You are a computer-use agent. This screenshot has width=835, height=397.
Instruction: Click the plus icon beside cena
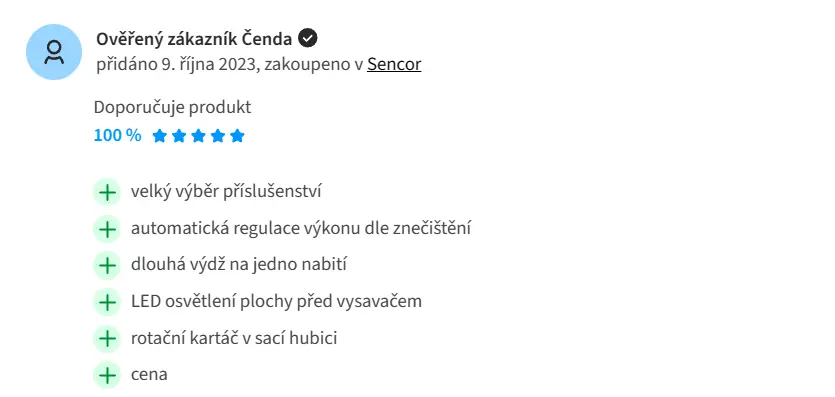tap(108, 375)
